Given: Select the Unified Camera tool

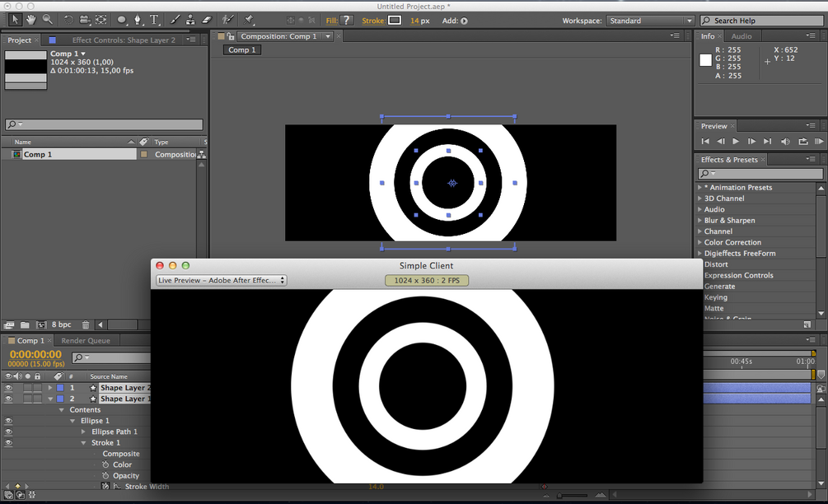Looking at the screenshot, I should 85,20.
